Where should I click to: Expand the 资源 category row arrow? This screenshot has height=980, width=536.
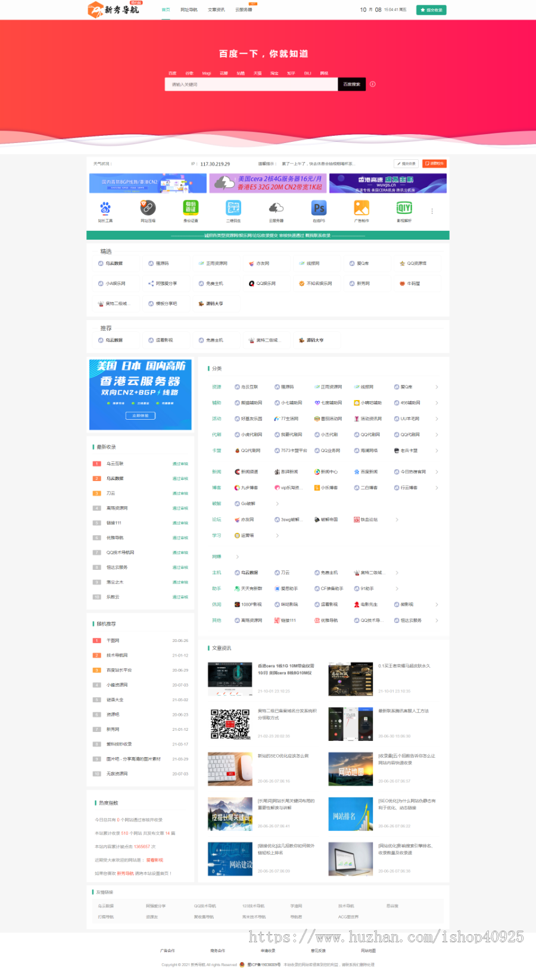point(437,387)
